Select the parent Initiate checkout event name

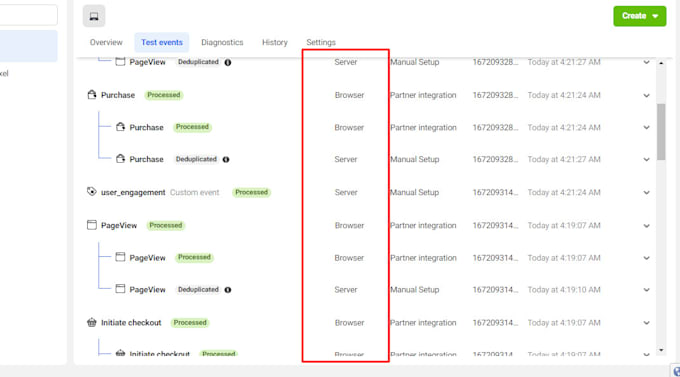point(131,322)
